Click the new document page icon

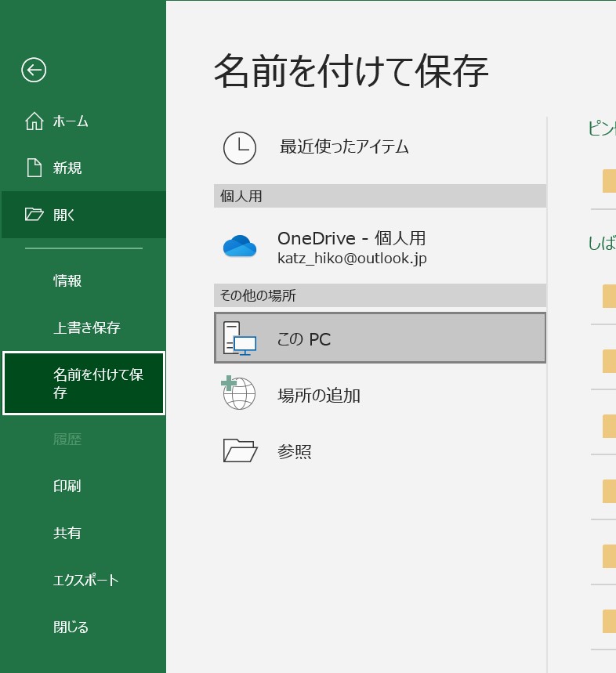[x=34, y=168]
